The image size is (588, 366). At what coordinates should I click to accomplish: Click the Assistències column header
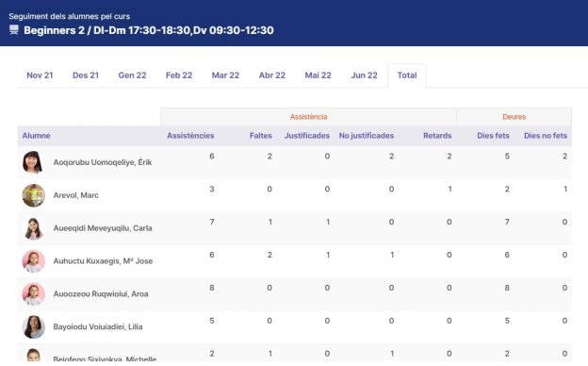[190, 136]
